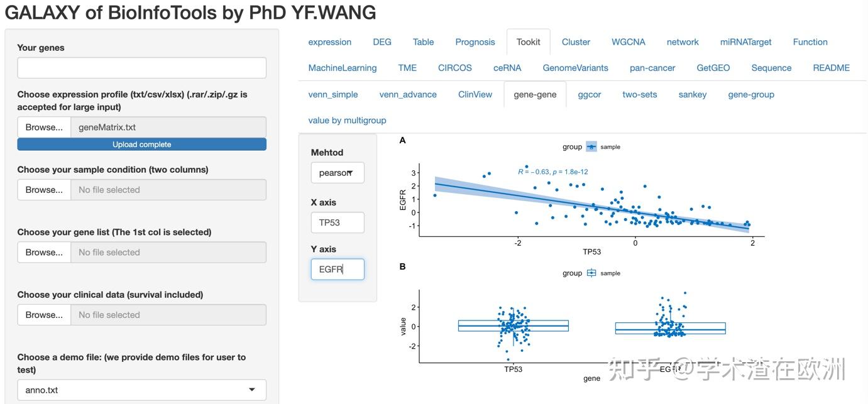Browse for a sample condition file
Viewport: 868px width, 404px height.
(x=44, y=190)
